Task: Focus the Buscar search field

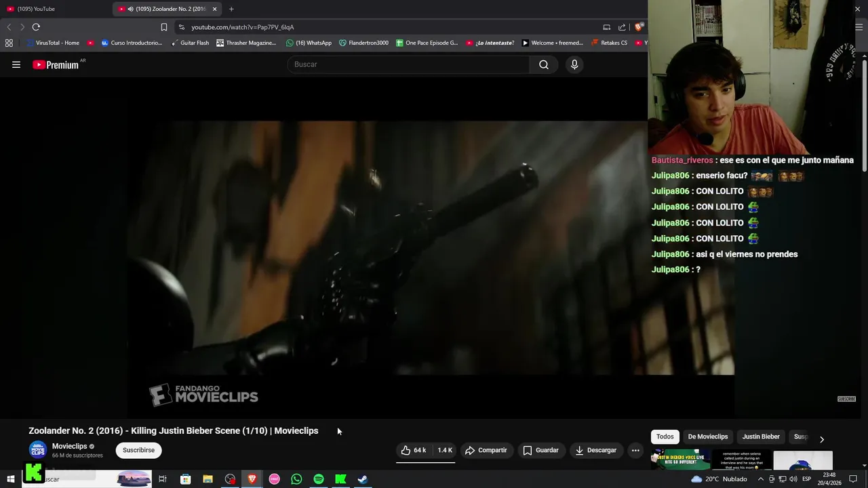Action: click(x=408, y=64)
